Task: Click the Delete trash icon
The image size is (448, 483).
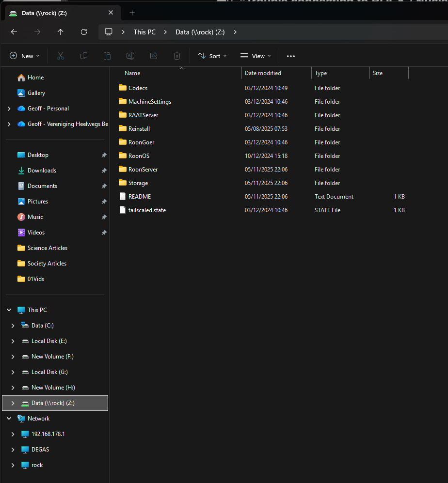Action: click(177, 56)
